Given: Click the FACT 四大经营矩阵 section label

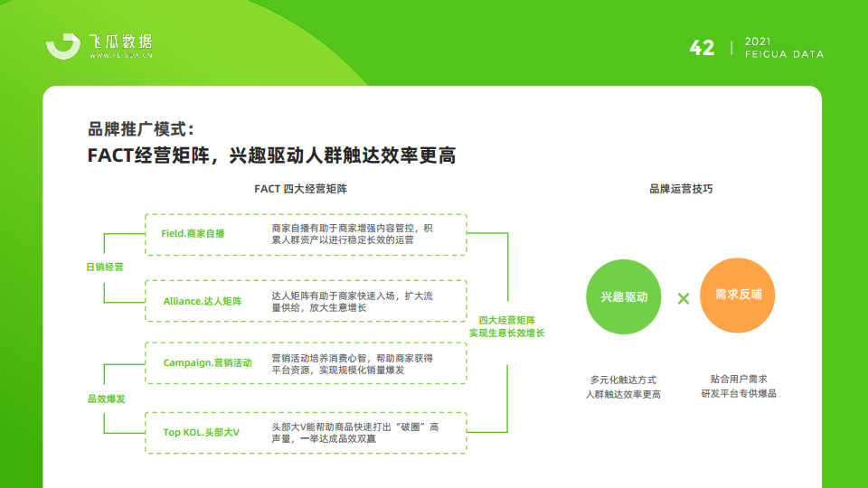Looking at the screenshot, I should [x=300, y=189].
